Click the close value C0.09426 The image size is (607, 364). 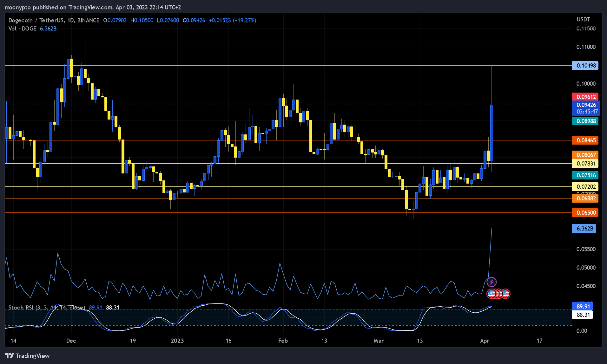point(194,20)
